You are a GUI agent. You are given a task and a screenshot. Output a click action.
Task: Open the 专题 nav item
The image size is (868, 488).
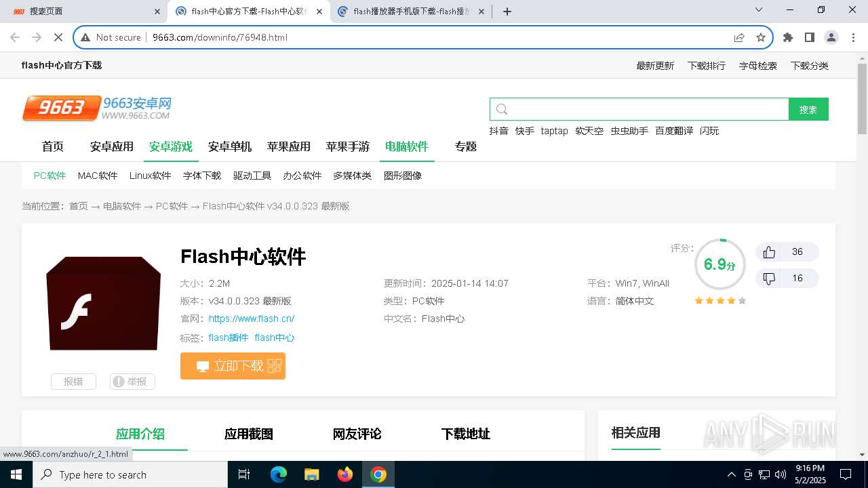(466, 146)
